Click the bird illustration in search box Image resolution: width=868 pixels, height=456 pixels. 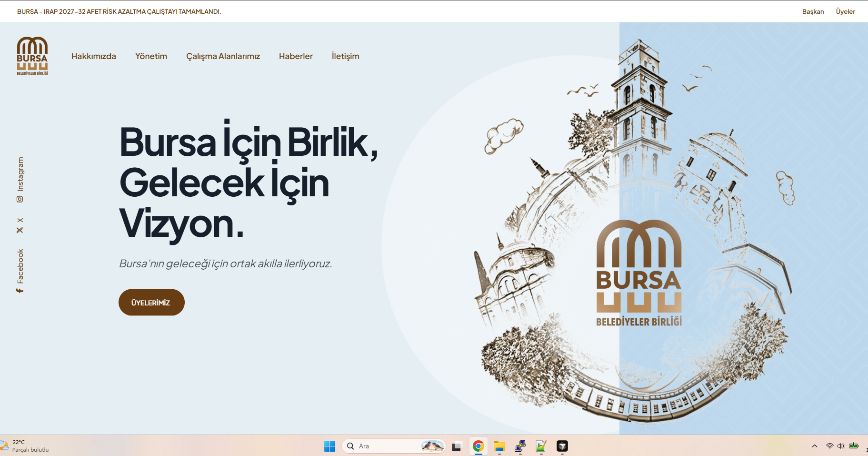[432, 446]
